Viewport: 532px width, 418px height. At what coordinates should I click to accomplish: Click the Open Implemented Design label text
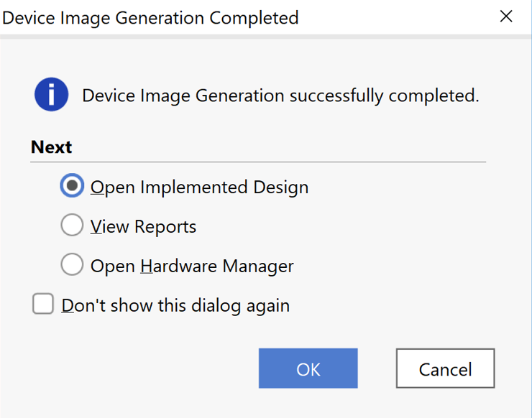[x=199, y=187]
